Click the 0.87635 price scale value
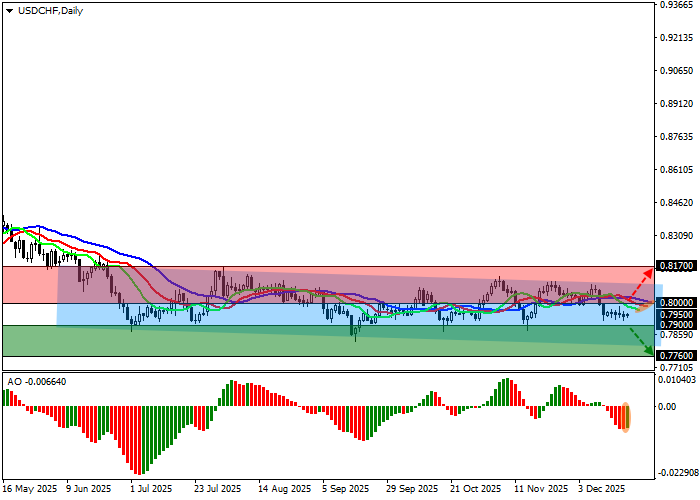This screenshot has height=500, width=700. pyautogui.click(x=677, y=137)
